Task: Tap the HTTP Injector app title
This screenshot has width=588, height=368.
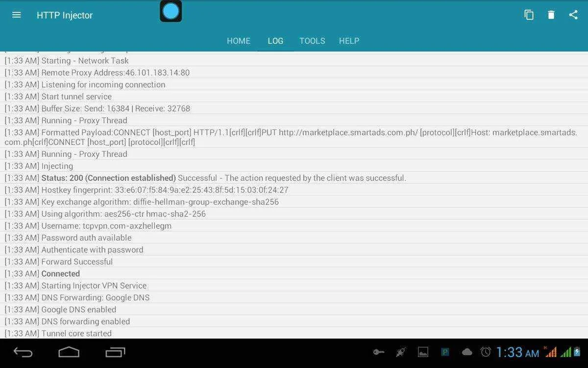Action: tap(65, 15)
